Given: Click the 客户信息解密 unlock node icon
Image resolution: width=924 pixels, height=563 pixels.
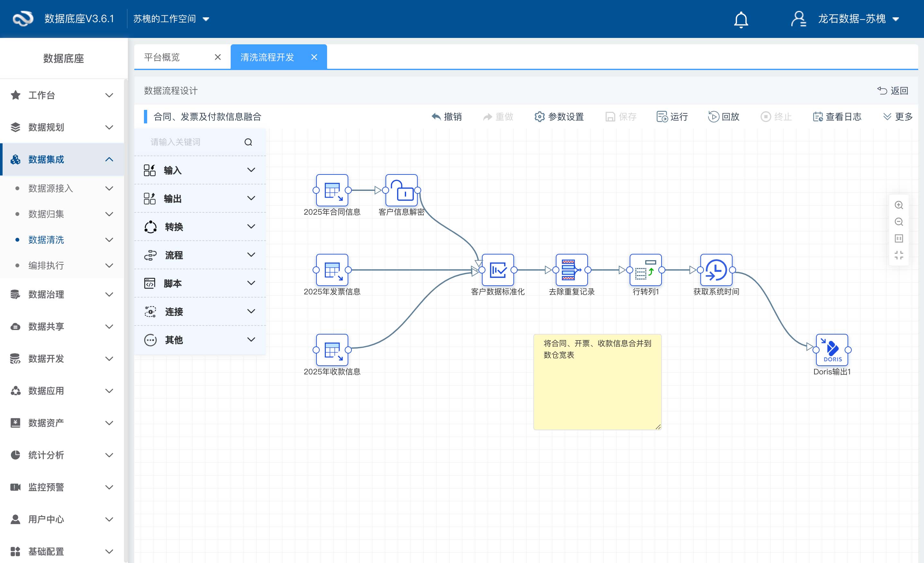Looking at the screenshot, I should pos(401,190).
